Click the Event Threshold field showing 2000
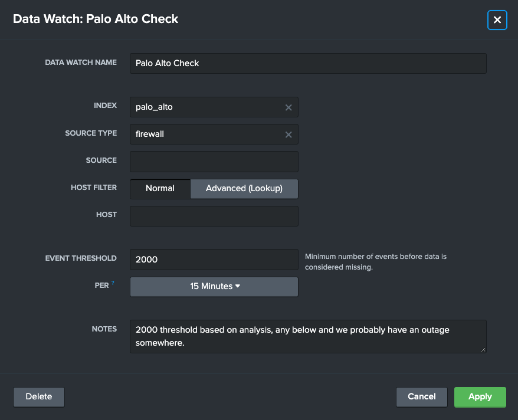Viewport: 518px width, 420px height. 214,259
